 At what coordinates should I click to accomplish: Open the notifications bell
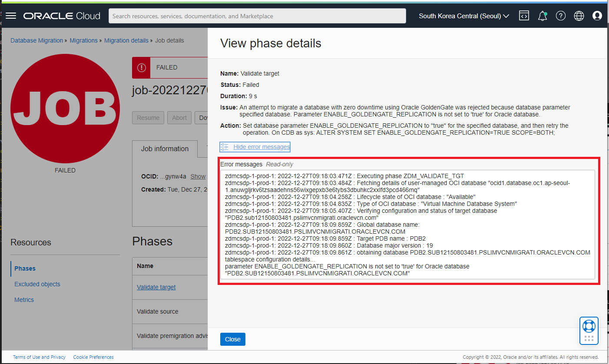click(x=542, y=16)
